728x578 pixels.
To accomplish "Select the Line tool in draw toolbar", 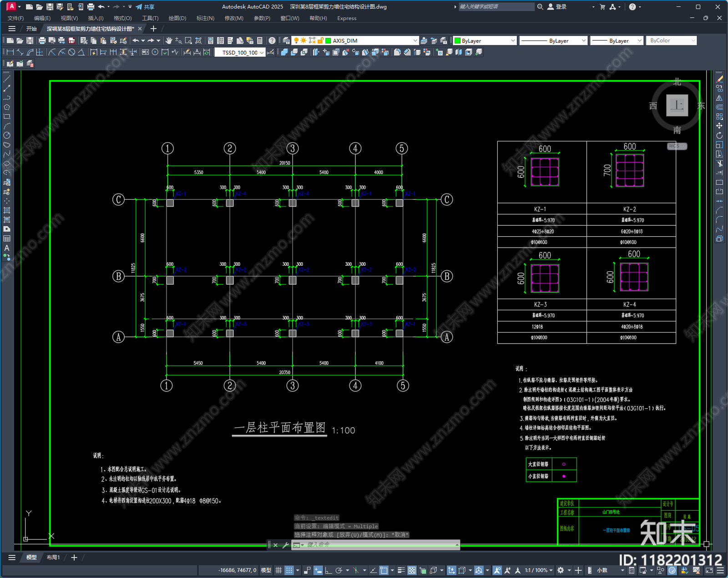I will 7,79.
